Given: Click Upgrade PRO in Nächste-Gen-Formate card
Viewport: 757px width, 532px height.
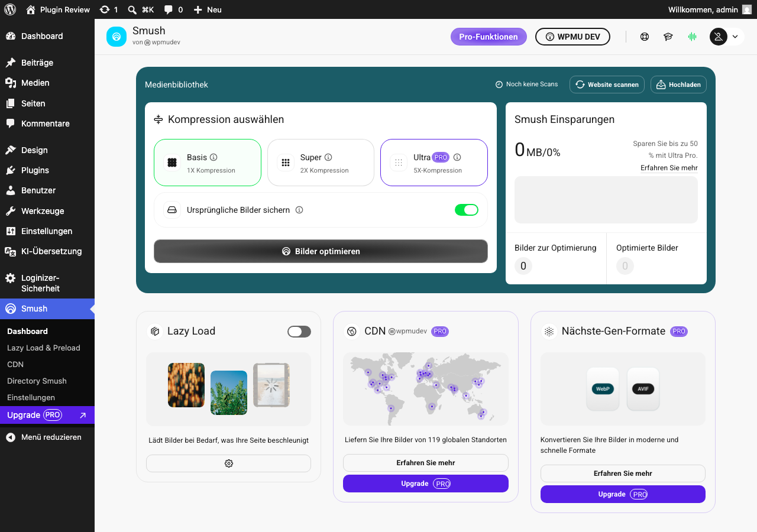Looking at the screenshot, I should 623,494.
